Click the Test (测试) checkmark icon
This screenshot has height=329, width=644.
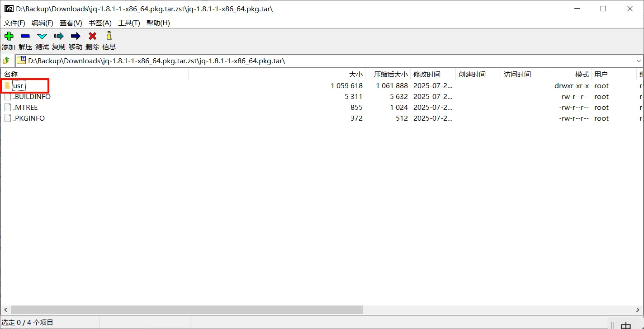(x=42, y=36)
